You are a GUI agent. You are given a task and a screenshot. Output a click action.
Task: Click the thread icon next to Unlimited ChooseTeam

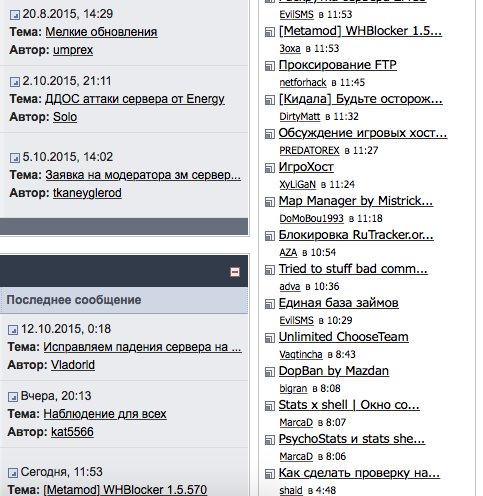(x=270, y=338)
